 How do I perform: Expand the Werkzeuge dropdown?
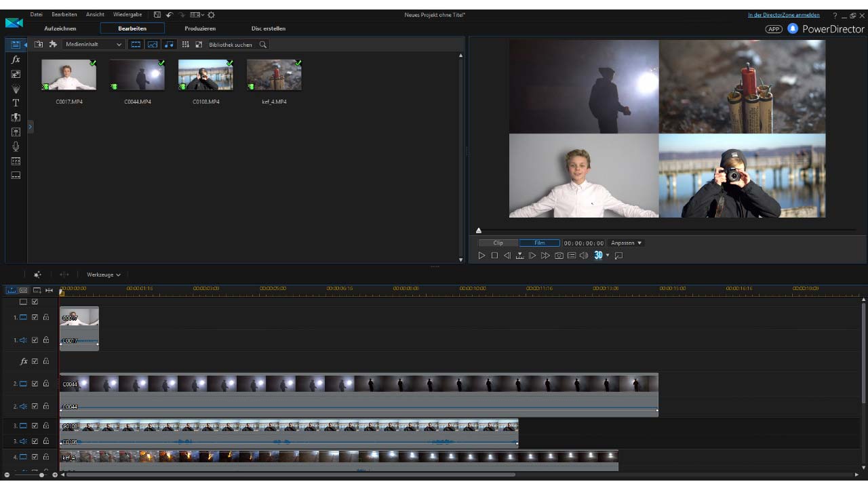[103, 274]
